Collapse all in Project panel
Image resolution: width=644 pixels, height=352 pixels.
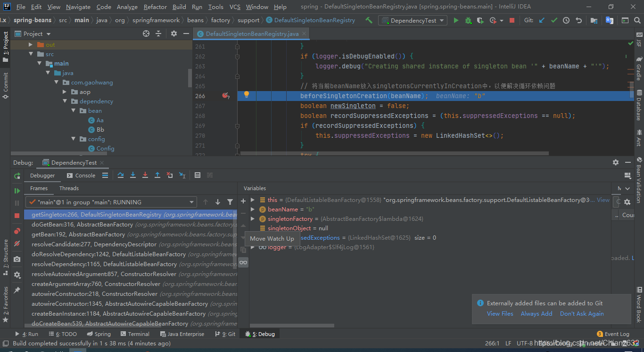tap(158, 34)
